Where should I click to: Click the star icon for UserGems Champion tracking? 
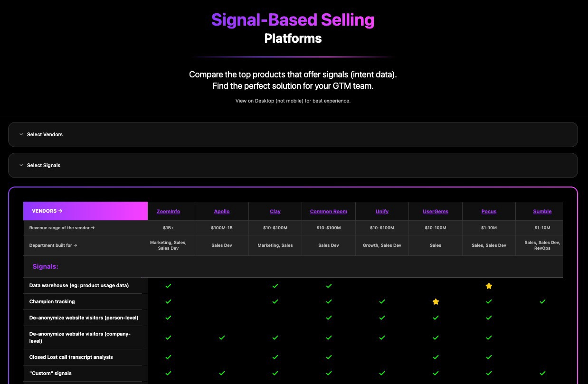point(436,301)
